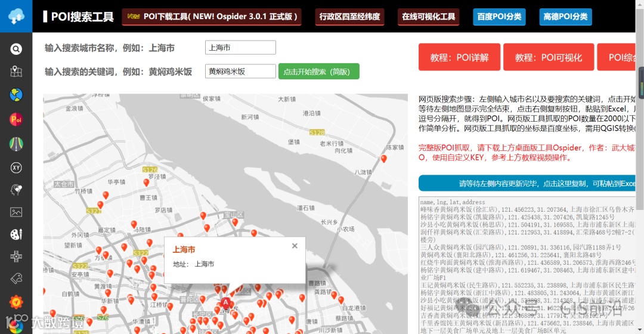Open the XY coordinate sidebar icon
This screenshot has width=644, height=334.
(x=16, y=168)
